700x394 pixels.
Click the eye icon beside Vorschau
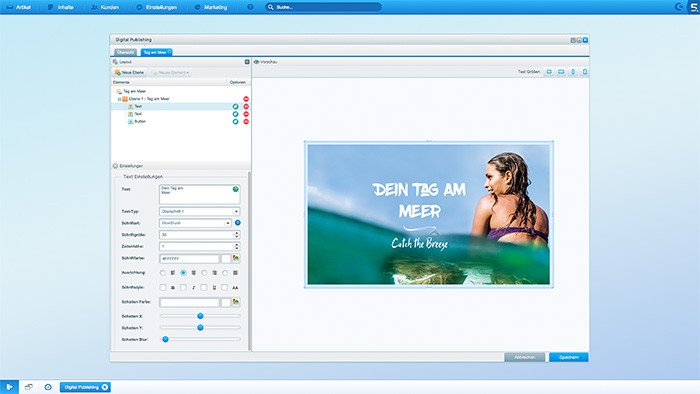coord(256,62)
